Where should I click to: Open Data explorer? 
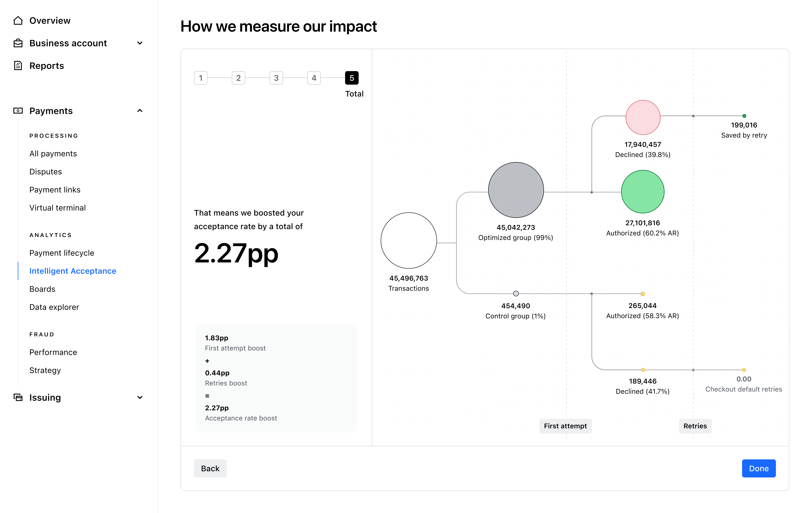click(x=54, y=307)
